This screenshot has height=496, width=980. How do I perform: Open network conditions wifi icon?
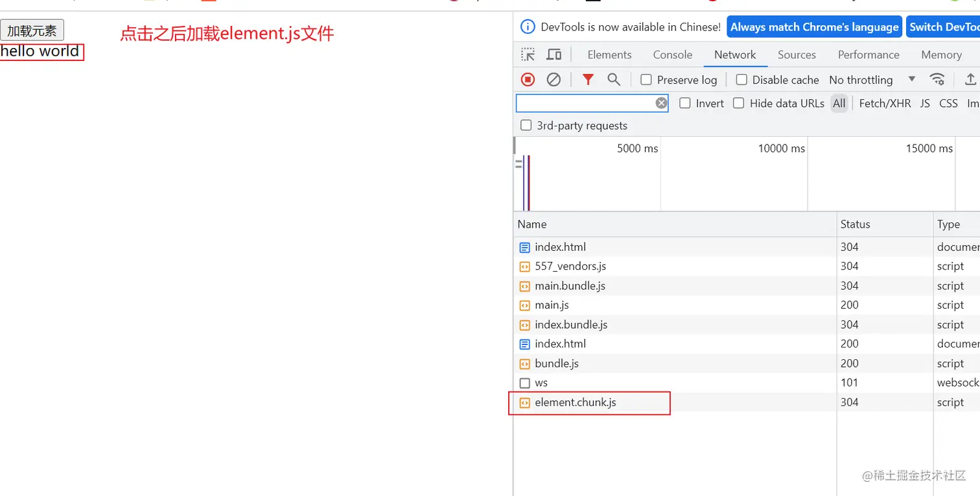(x=937, y=80)
